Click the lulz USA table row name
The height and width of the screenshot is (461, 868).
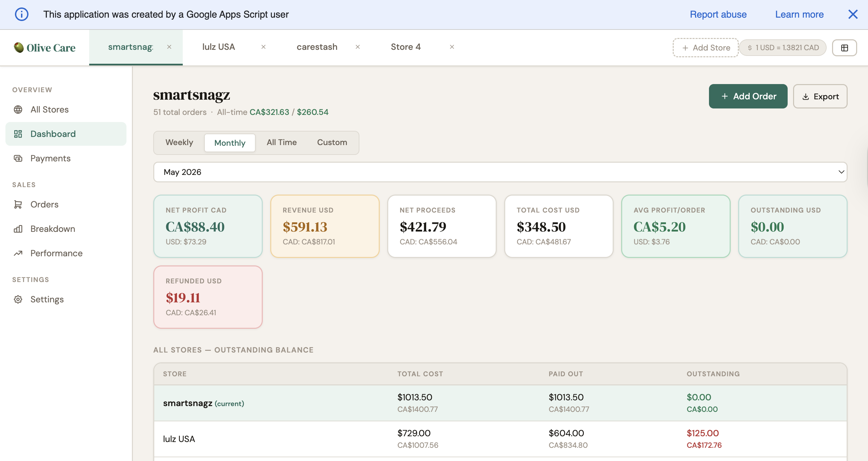click(x=179, y=439)
